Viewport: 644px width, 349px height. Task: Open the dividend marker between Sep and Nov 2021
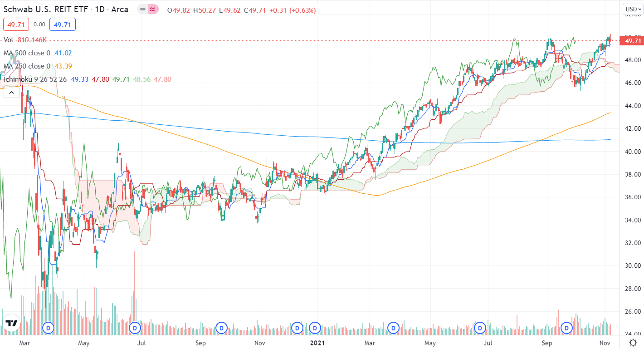pyautogui.click(x=566, y=327)
